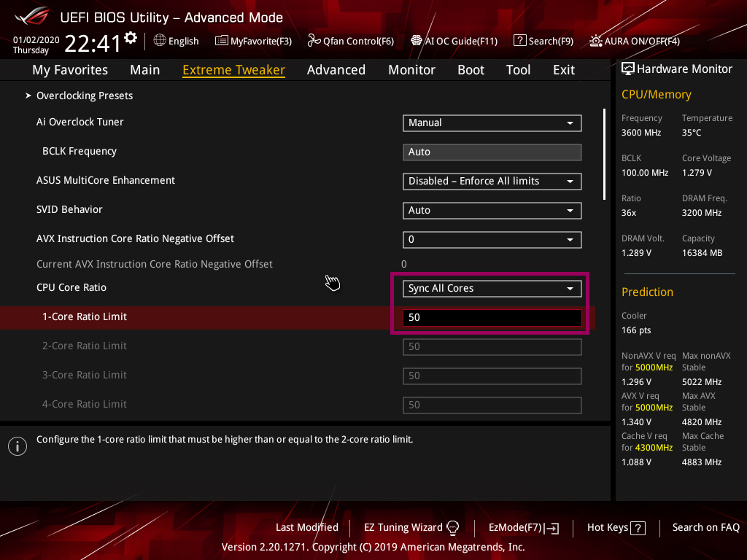Click the globe language icon
The image size is (747, 560).
[160, 41]
